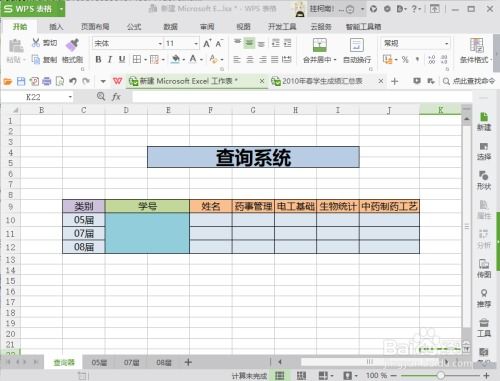Click the Conditional Formatting icon
This screenshot has height=381, width=500.
click(x=476, y=45)
